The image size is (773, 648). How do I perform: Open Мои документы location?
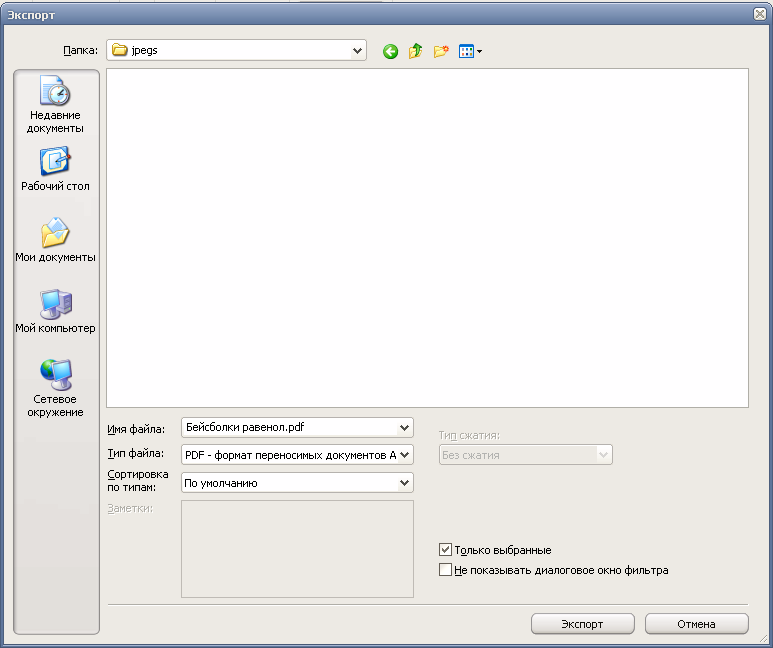pos(55,240)
